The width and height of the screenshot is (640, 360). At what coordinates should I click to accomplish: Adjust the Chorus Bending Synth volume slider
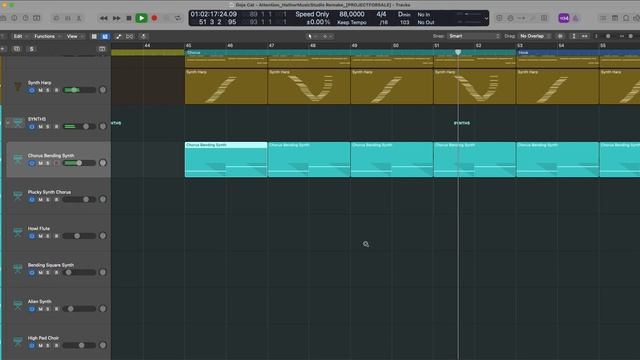[x=79, y=163]
